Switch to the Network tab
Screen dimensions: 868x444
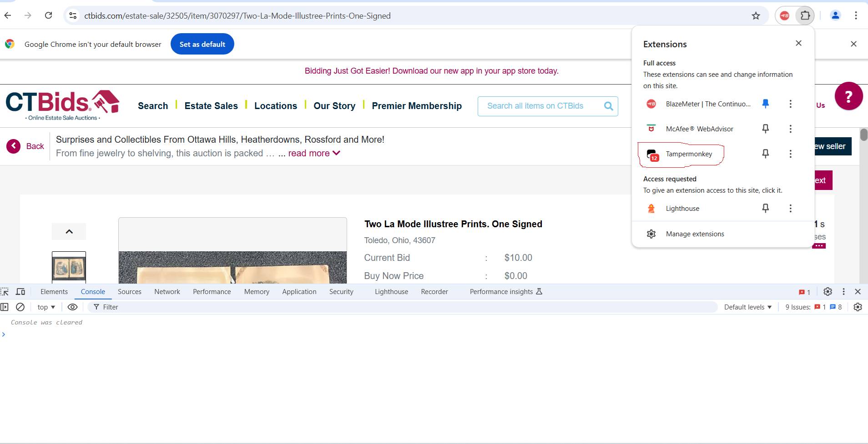167,292
